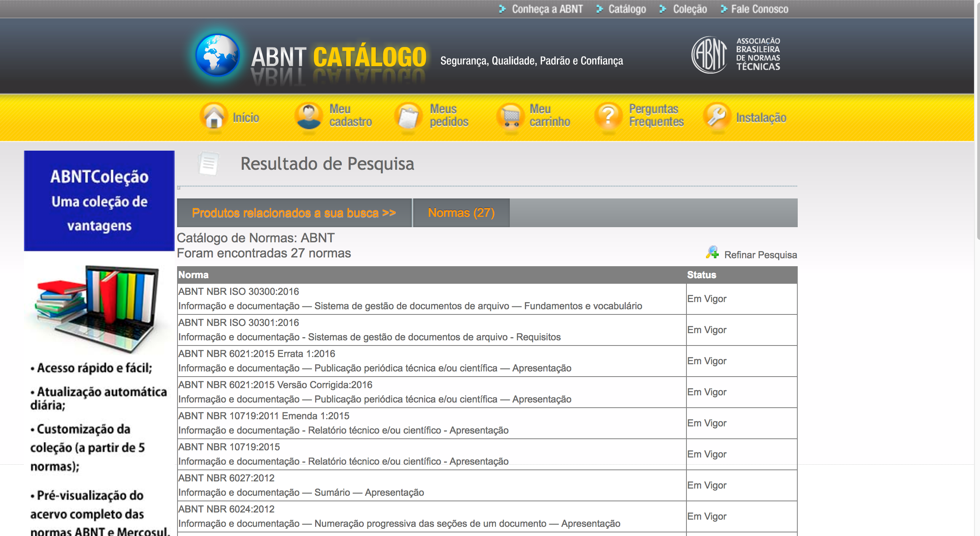Click 'Sumário — Apresentação' description text
The height and width of the screenshot is (536, 980).
pos(369,492)
